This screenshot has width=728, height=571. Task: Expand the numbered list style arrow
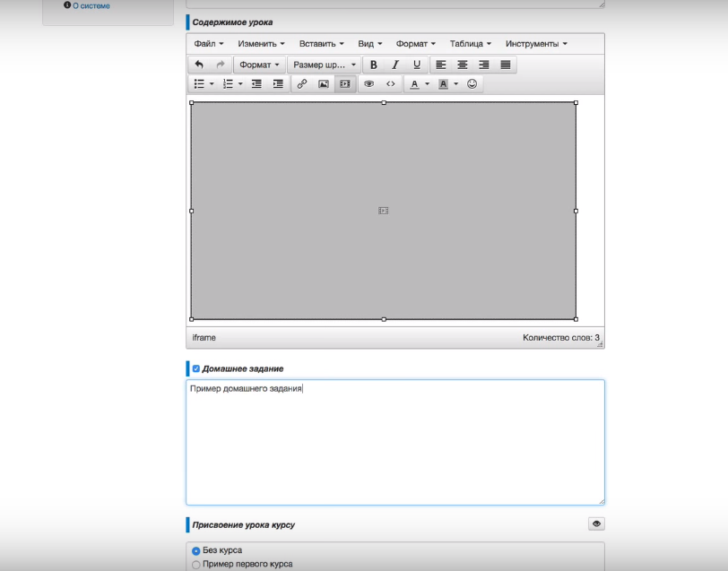(240, 83)
